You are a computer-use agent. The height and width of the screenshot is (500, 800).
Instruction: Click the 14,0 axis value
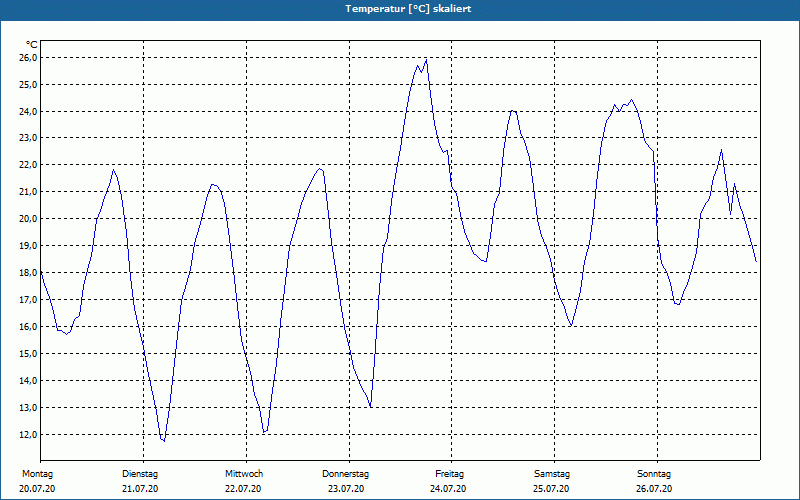point(28,381)
